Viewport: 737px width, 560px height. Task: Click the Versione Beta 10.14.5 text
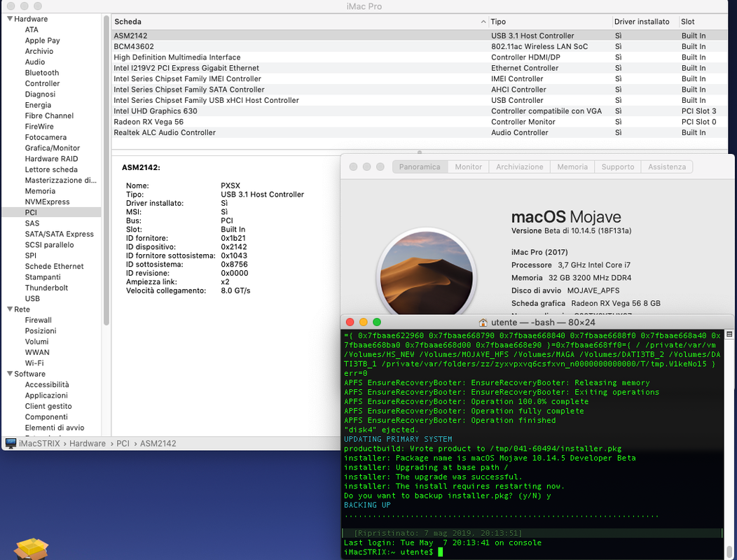pos(571,231)
